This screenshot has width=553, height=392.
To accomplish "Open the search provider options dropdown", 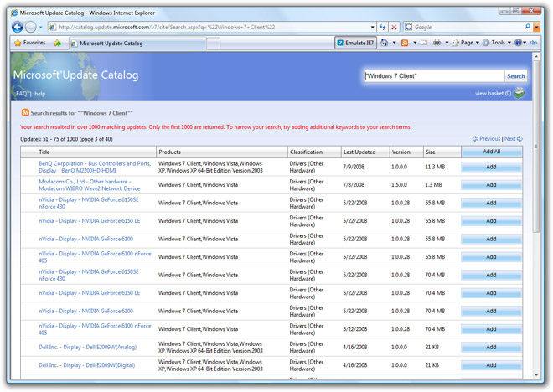I will pos(536,27).
